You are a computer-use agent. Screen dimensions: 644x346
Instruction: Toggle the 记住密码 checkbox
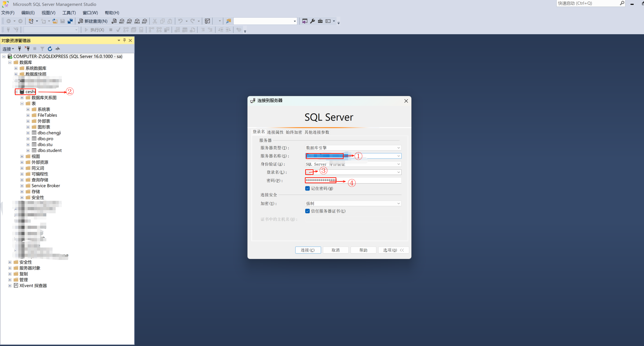(307, 188)
